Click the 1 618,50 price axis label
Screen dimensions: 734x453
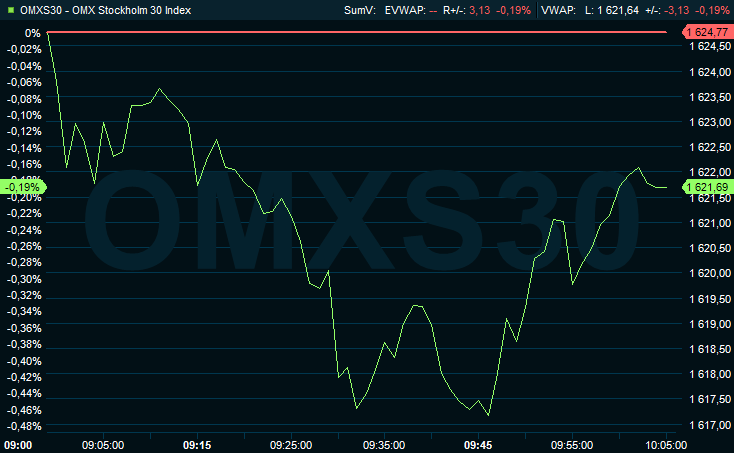[x=710, y=349]
